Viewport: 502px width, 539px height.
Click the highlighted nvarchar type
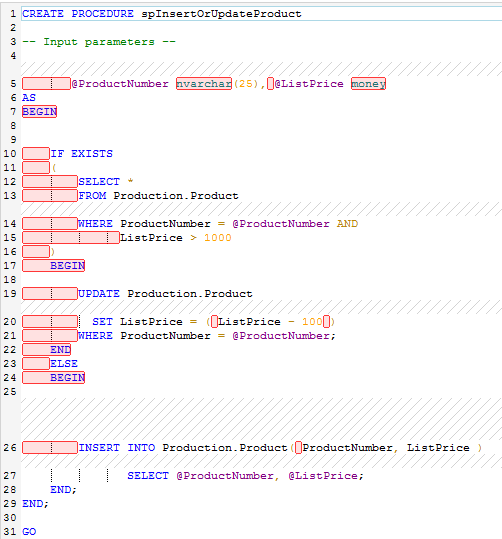tap(204, 84)
